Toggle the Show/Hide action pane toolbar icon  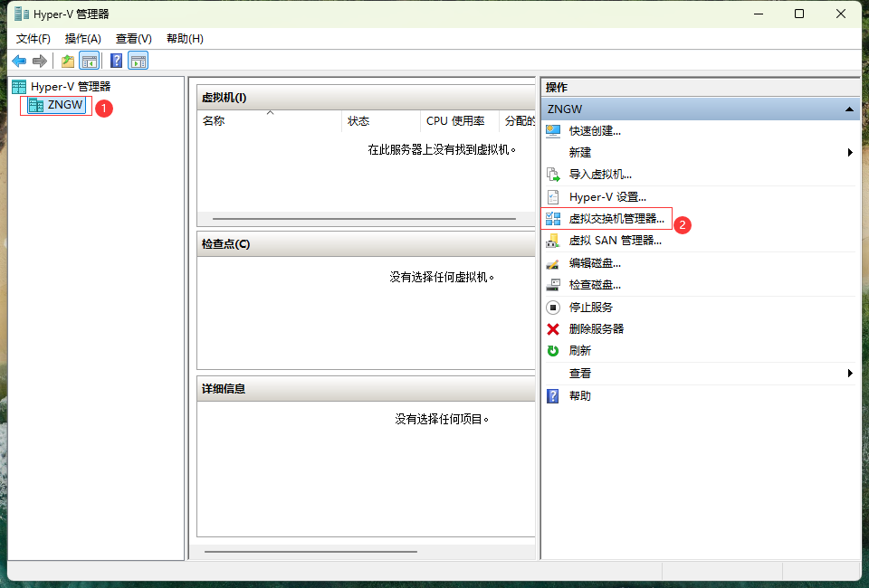(x=138, y=61)
